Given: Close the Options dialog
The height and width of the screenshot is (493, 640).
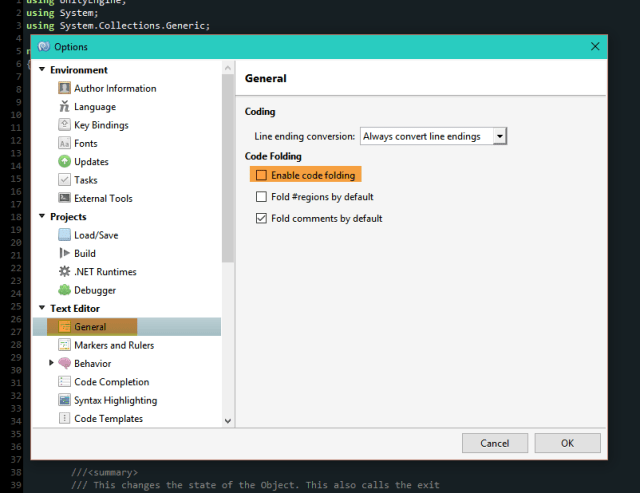Looking at the screenshot, I should (x=595, y=47).
